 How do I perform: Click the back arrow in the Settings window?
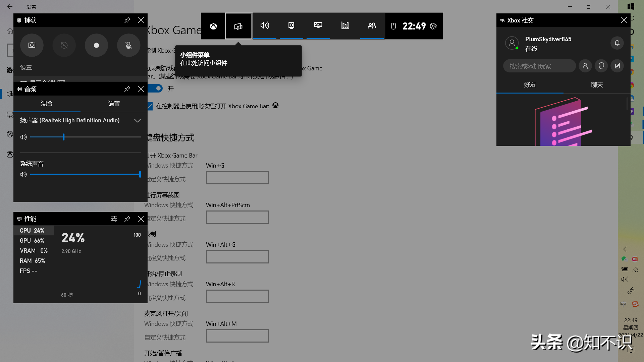click(x=10, y=6)
